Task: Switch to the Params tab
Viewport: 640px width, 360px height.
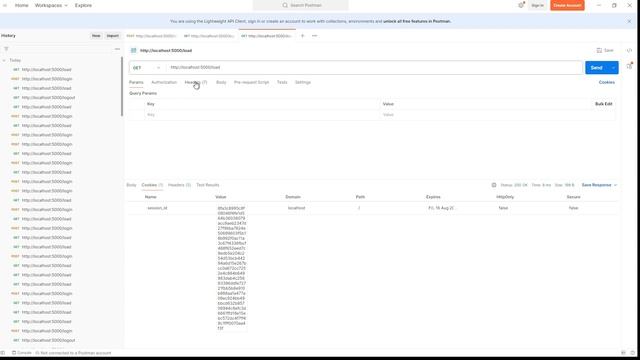Action: [x=136, y=82]
